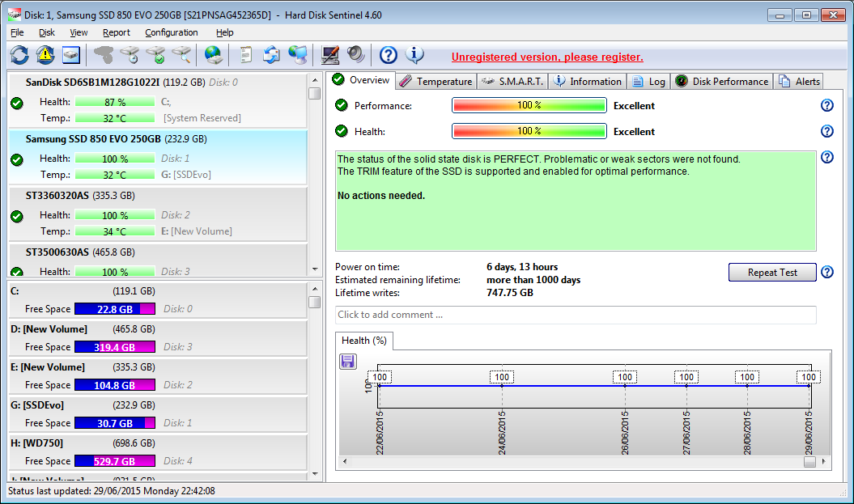Open the Configuration menu

pos(171,32)
